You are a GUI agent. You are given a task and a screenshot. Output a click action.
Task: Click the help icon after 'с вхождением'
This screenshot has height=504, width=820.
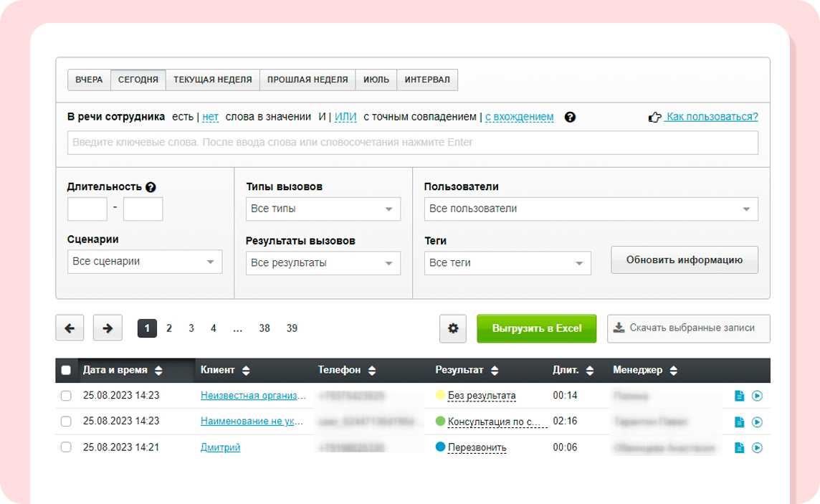tap(570, 117)
